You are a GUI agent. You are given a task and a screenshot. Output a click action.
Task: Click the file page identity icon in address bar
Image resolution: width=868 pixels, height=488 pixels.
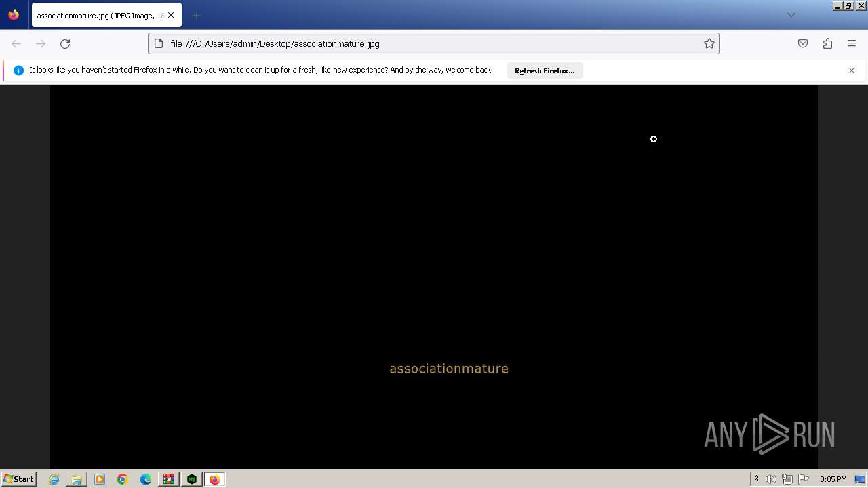tap(159, 43)
